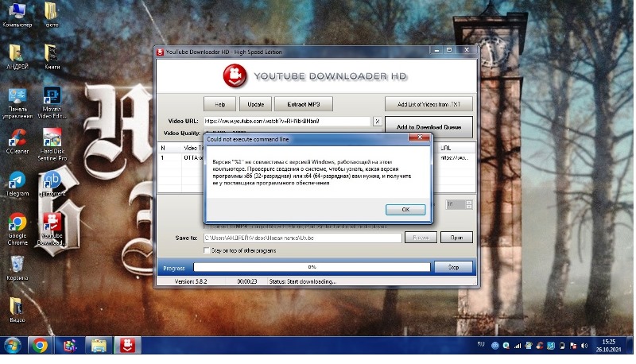Click the Browse button beside Save to

tap(421, 238)
